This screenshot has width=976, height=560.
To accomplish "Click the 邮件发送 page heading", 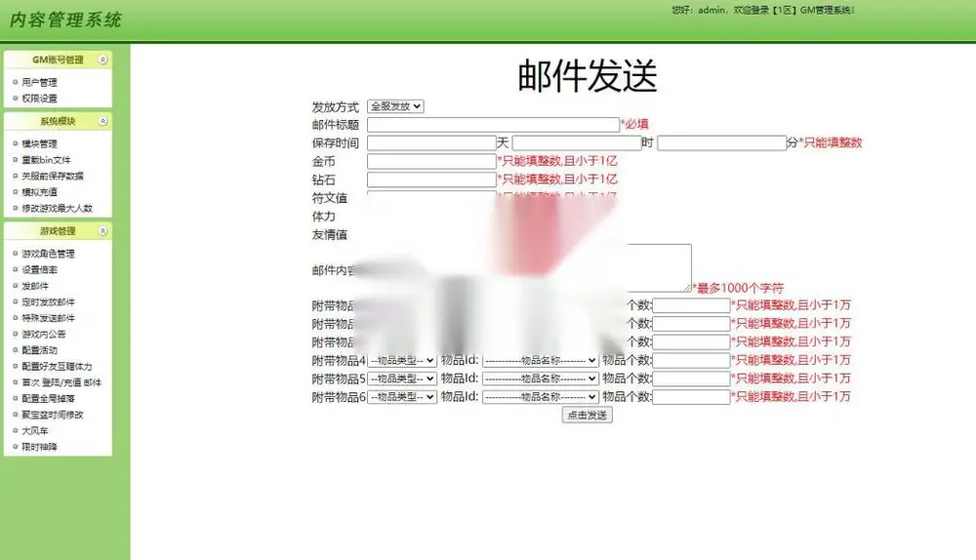I will click(x=587, y=76).
